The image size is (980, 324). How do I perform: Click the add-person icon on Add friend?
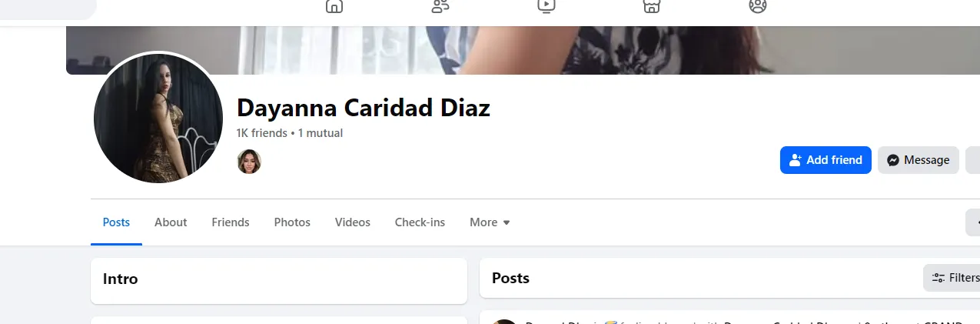(796, 160)
